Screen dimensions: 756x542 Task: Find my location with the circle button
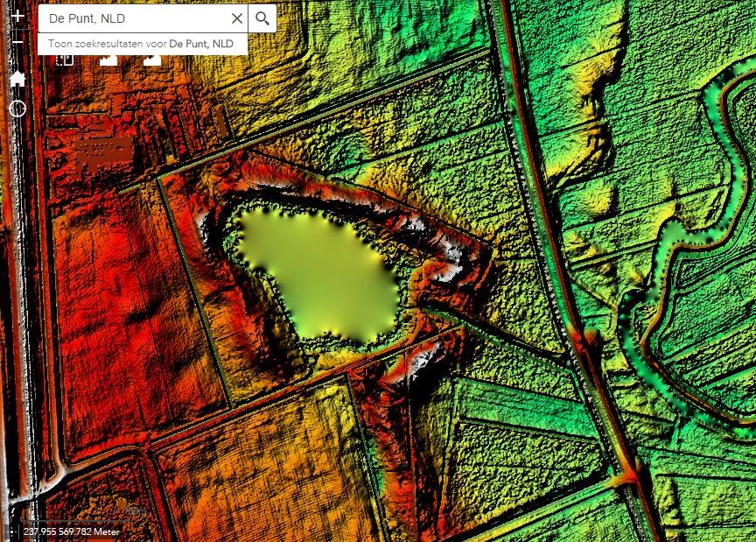tap(17, 109)
